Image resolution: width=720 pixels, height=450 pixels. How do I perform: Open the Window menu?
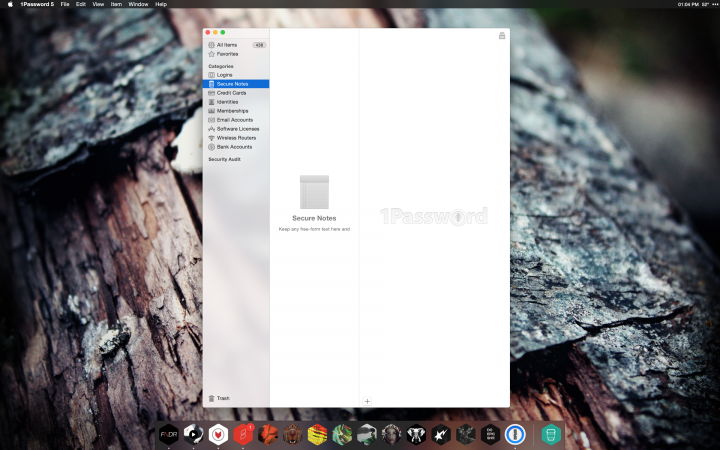pos(138,4)
